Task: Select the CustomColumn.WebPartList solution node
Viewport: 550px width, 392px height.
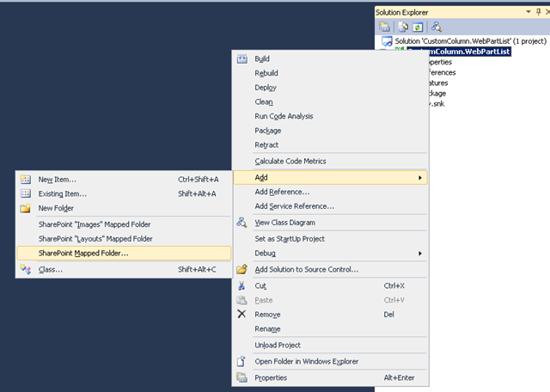Action: 470,41
